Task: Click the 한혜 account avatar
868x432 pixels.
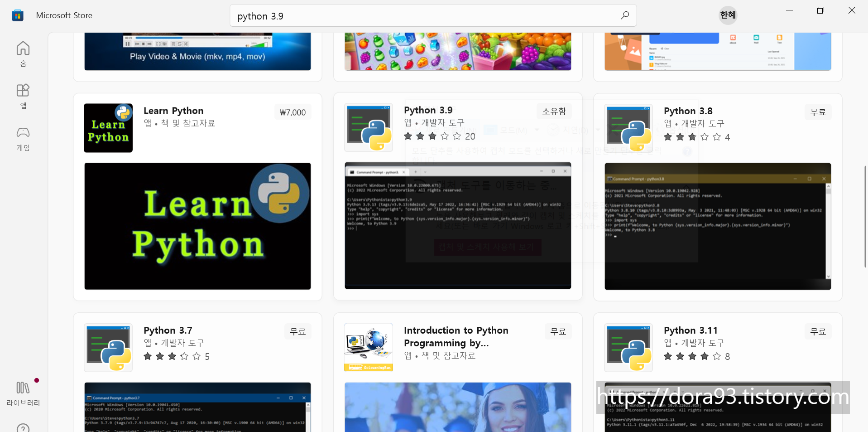Action: pyautogui.click(x=727, y=15)
